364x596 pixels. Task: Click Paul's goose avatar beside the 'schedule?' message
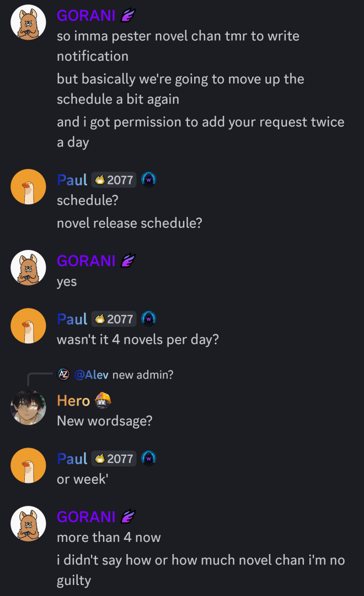tap(28, 187)
